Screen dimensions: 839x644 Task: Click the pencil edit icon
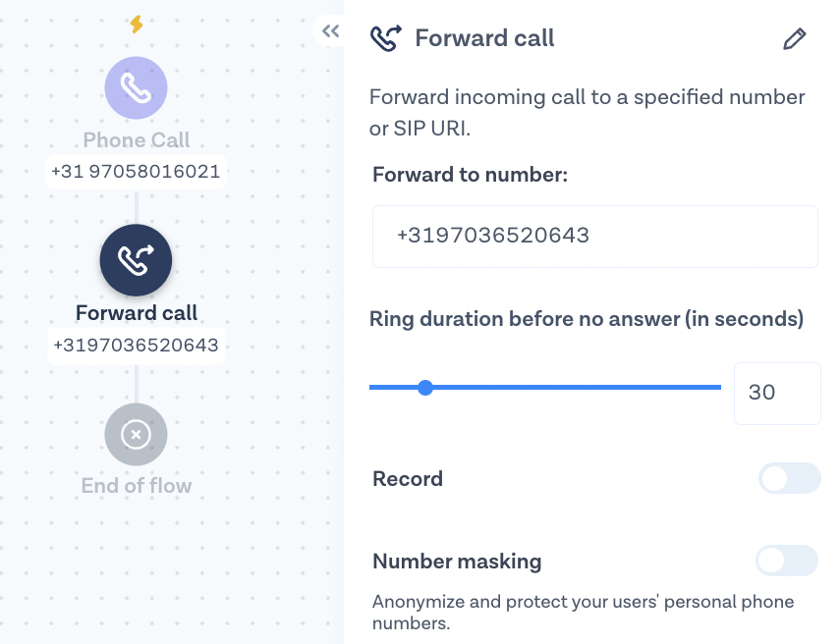[794, 39]
